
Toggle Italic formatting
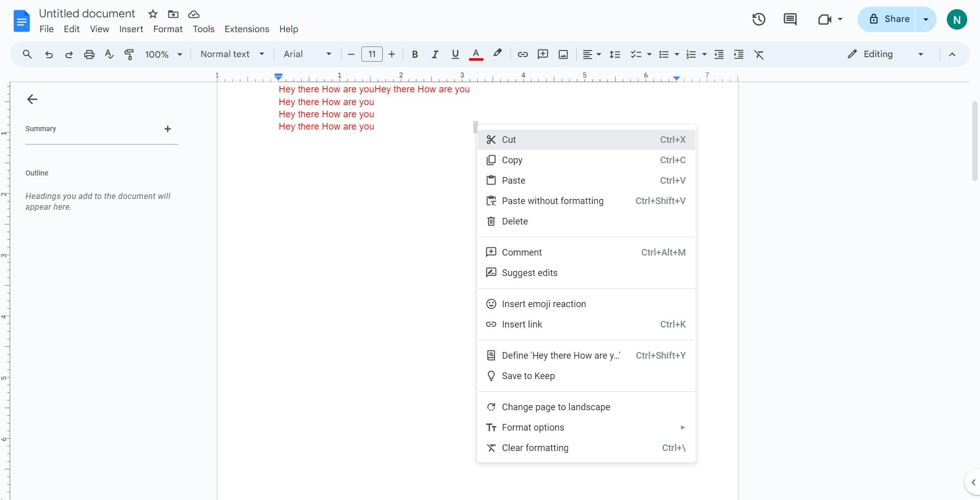[x=435, y=55]
